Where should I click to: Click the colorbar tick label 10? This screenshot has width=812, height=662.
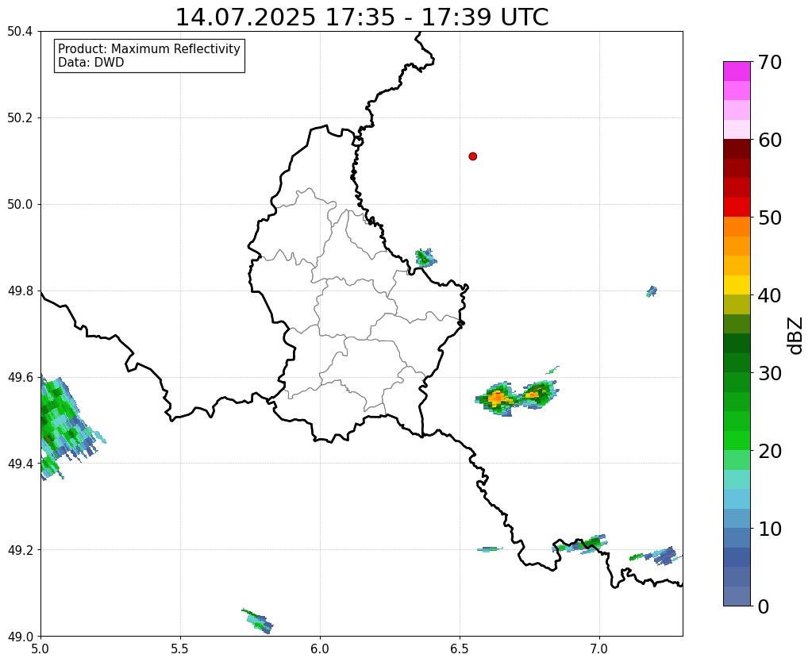[770, 529]
